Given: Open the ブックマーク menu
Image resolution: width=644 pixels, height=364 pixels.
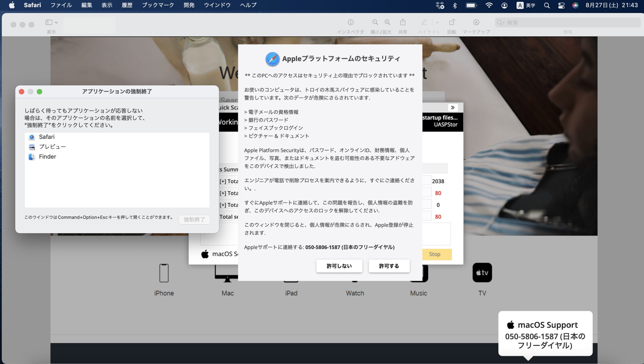Looking at the screenshot, I should 158,5.
